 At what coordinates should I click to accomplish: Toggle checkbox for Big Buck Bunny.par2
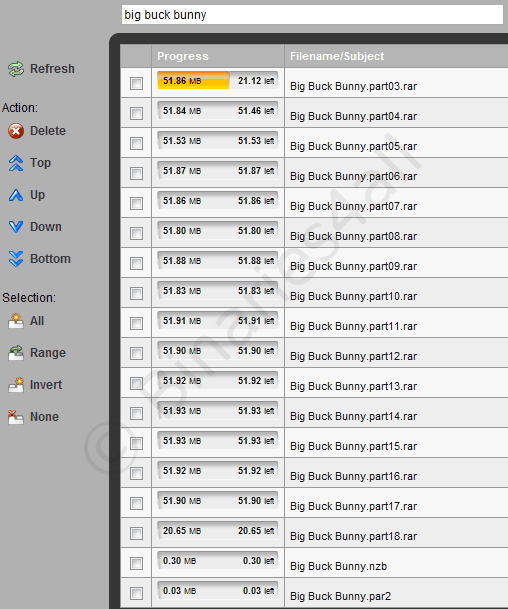point(136,593)
